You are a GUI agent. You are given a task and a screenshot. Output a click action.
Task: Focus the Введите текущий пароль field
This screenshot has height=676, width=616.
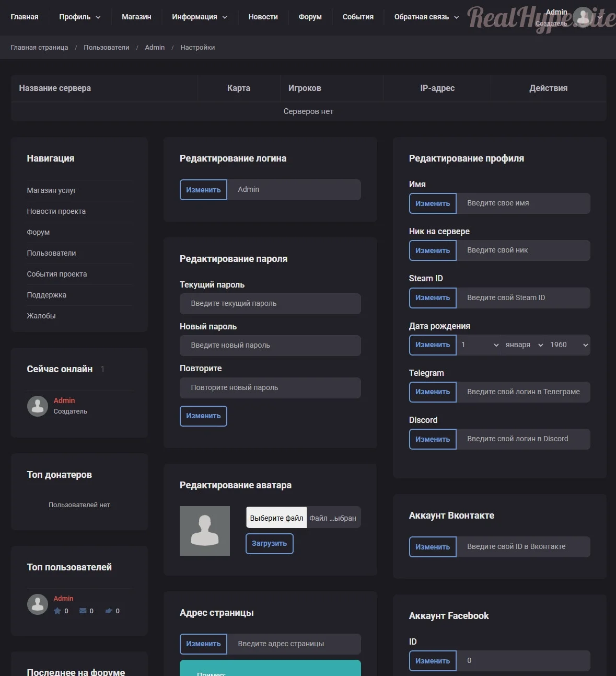[270, 304]
